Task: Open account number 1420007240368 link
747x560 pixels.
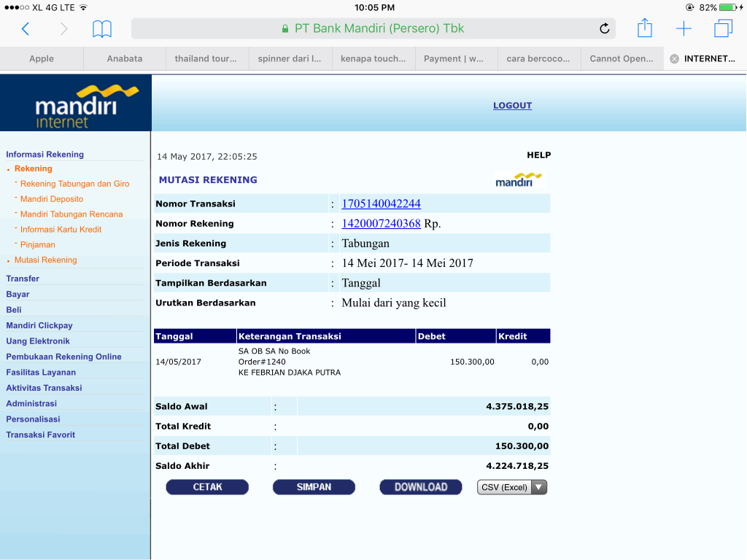Action: (x=381, y=224)
